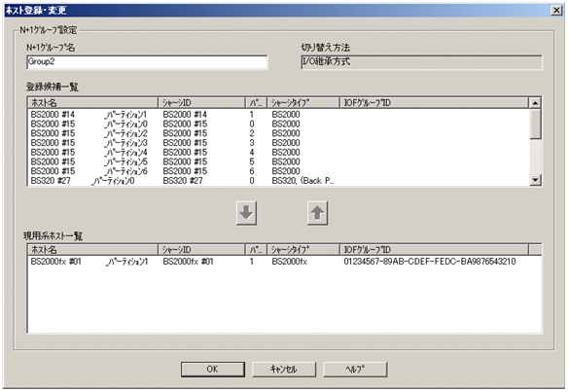Viewport: 569px width, 392px height.
Task: Click chassis ID cell BS320 #27
Action: tap(183, 181)
